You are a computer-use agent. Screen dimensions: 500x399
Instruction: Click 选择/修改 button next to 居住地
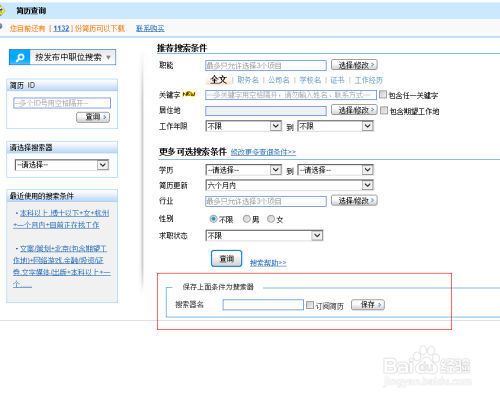click(x=354, y=110)
